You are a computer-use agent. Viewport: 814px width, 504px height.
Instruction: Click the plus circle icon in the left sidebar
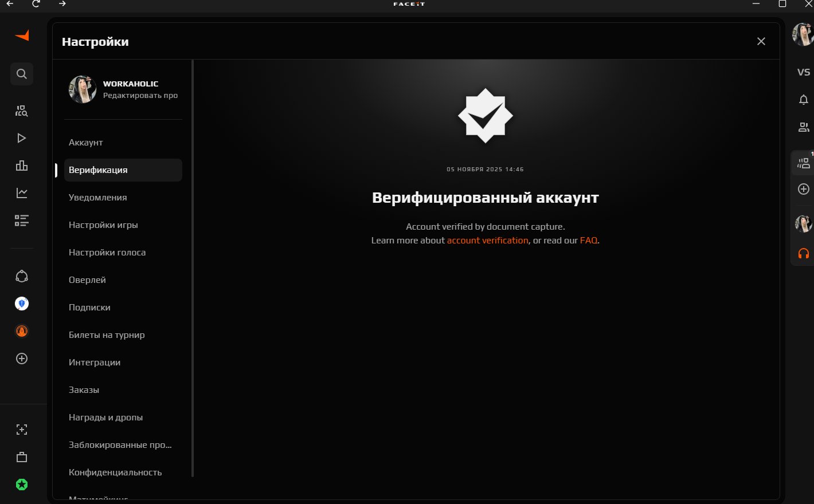pos(22,359)
